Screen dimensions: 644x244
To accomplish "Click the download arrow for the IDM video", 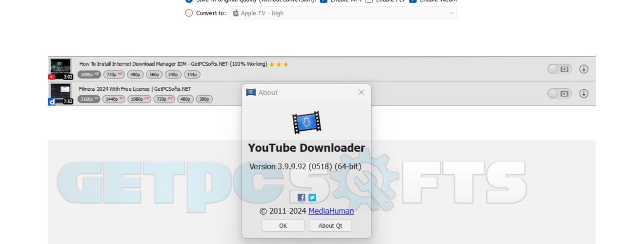I will click(584, 69).
